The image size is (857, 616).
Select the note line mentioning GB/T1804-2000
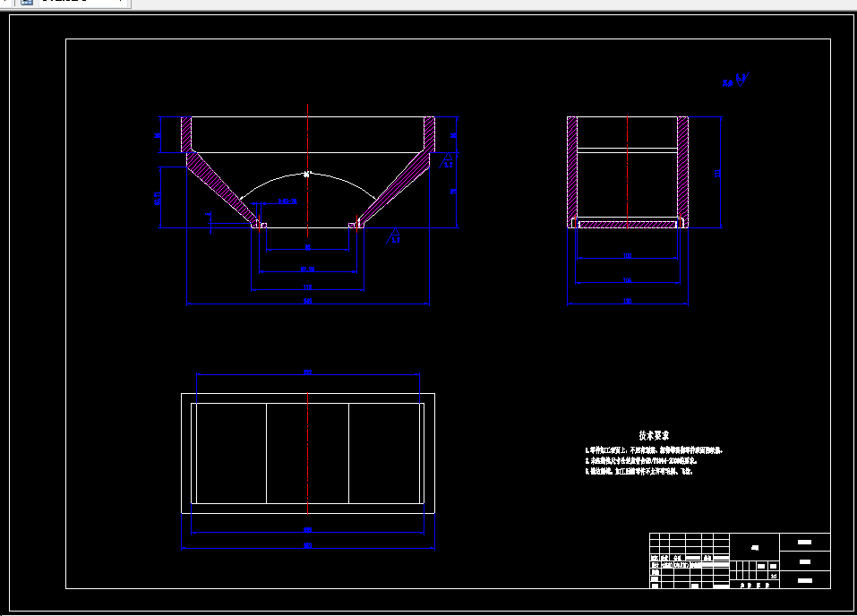point(641,461)
